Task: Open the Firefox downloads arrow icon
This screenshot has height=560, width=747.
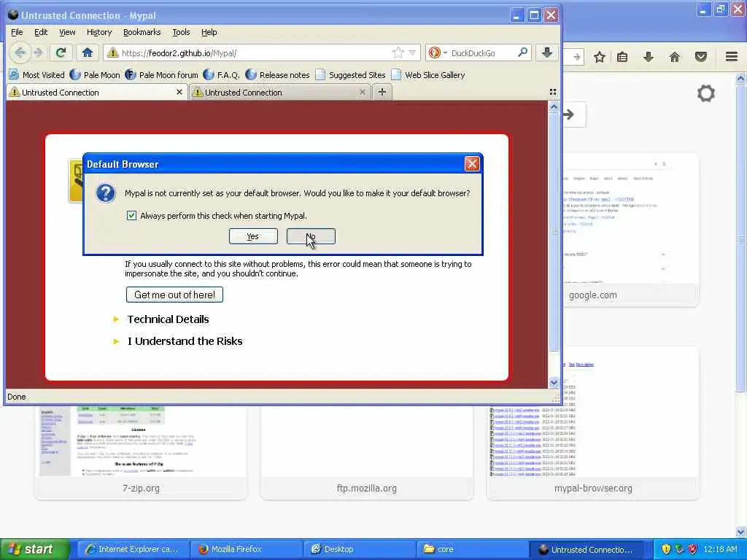Action: click(648, 57)
